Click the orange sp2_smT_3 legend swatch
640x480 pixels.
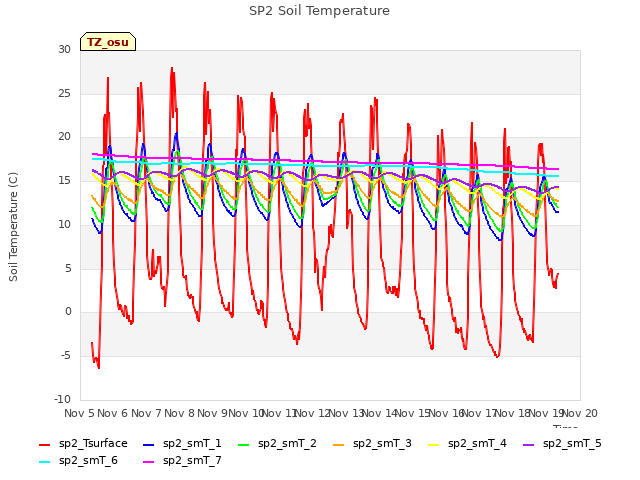click(339, 444)
